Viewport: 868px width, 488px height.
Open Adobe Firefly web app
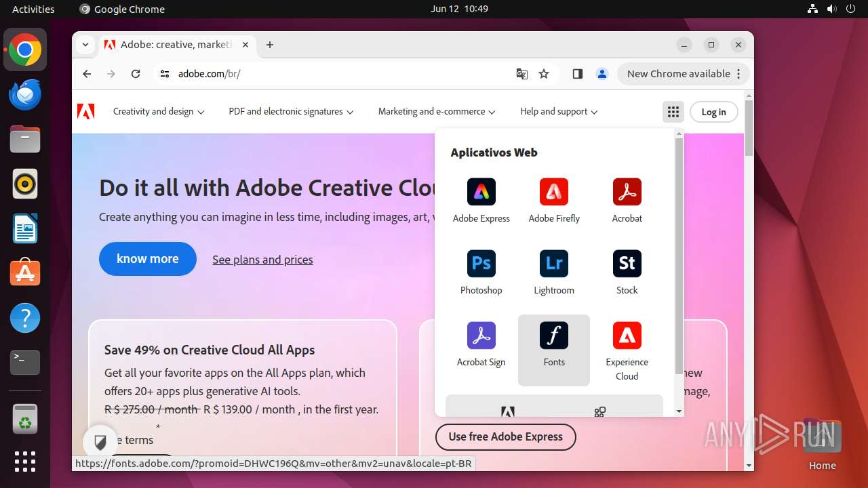point(554,201)
